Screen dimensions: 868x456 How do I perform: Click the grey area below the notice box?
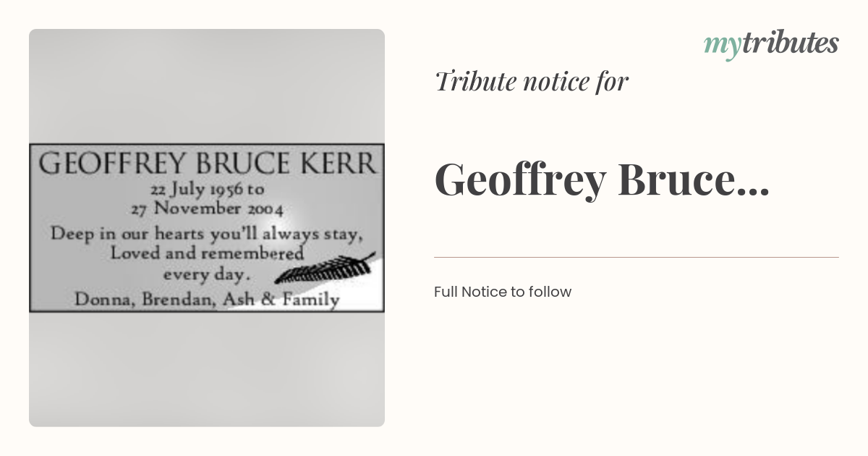[x=207, y=369]
